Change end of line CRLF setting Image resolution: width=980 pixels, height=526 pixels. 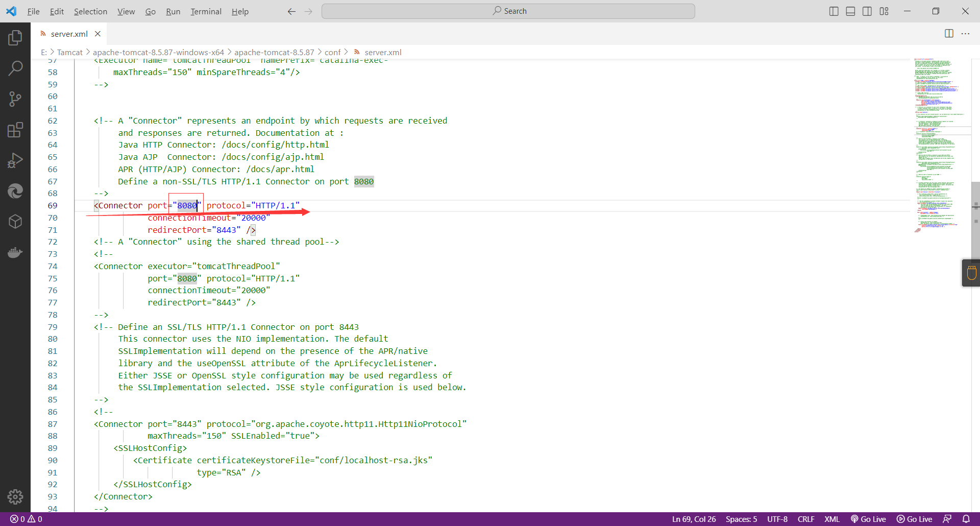tap(806, 519)
